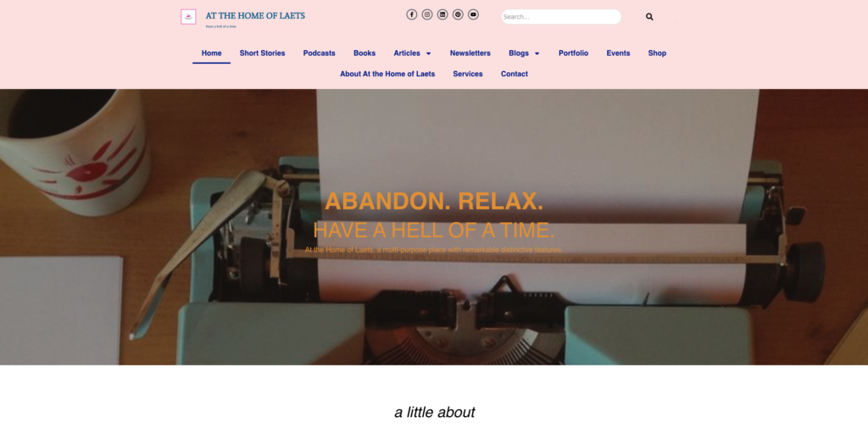Viewport: 868px width, 433px height.
Task: Visit the Newsletters page
Action: (x=470, y=53)
